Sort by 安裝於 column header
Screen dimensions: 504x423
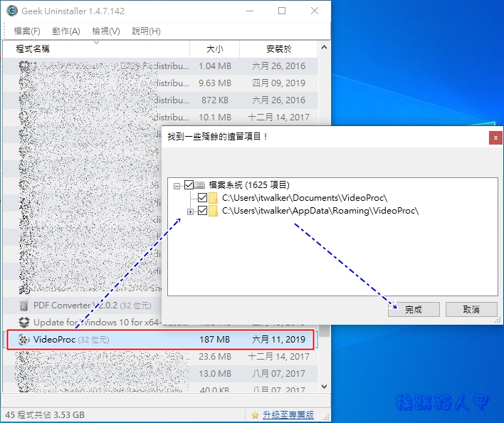[278, 49]
